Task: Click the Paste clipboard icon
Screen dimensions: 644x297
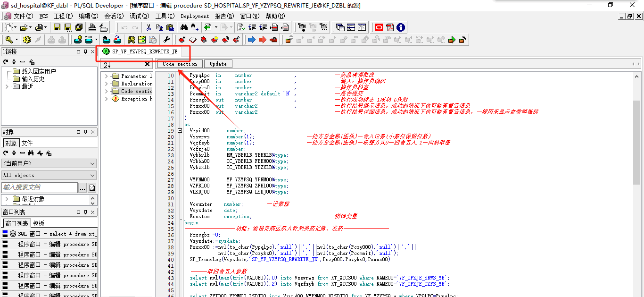Action: click(170, 27)
